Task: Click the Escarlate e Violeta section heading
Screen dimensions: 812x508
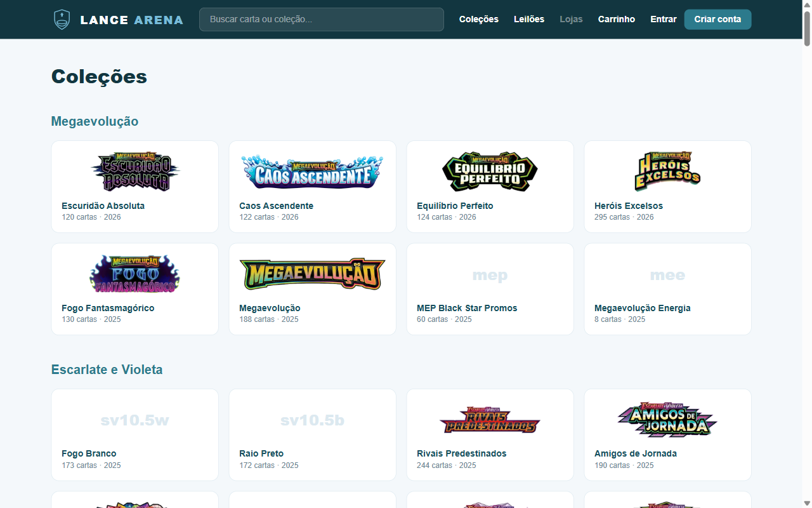Action: 107,370
